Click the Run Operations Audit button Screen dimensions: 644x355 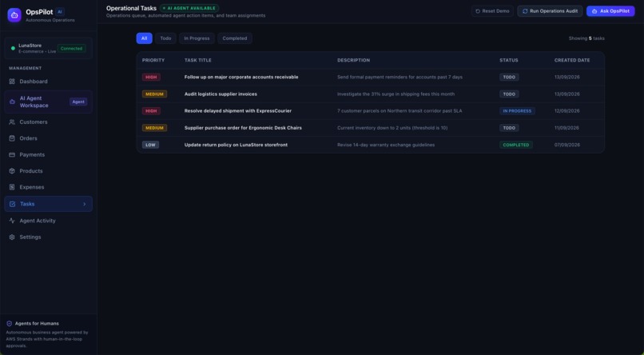[x=550, y=11]
